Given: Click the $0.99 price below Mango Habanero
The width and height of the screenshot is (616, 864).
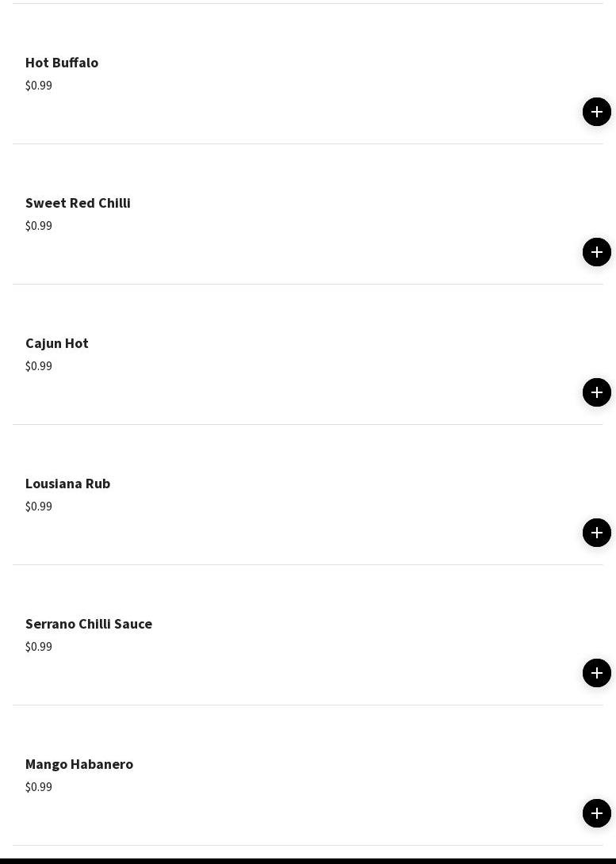Looking at the screenshot, I should pos(39,787).
